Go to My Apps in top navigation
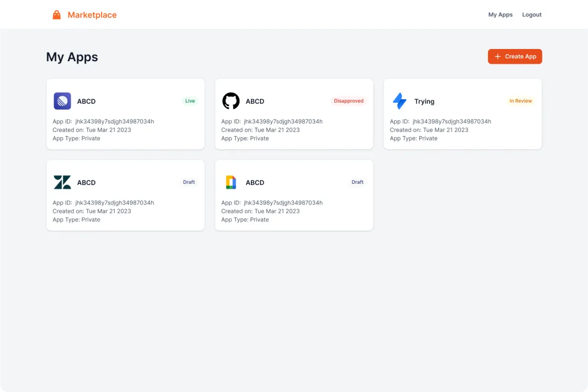 click(x=500, y=15)
